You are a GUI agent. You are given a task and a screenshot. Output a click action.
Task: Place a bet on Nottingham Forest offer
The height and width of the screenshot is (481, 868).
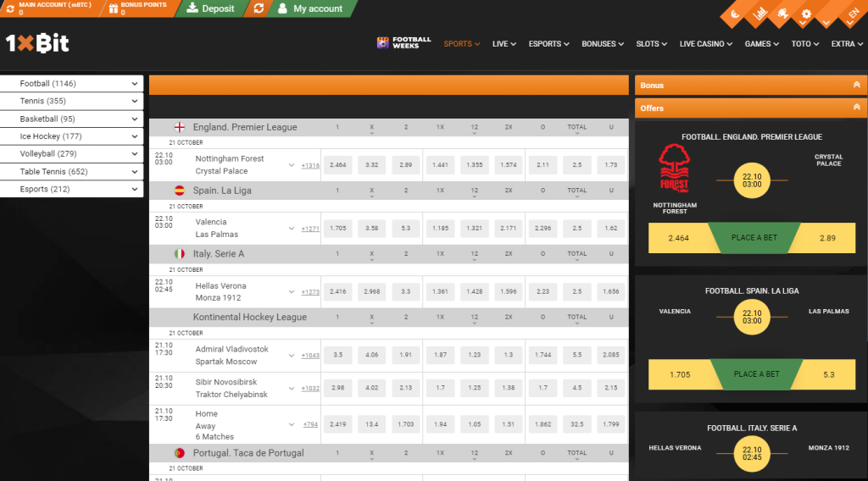(x=754, y=238)
